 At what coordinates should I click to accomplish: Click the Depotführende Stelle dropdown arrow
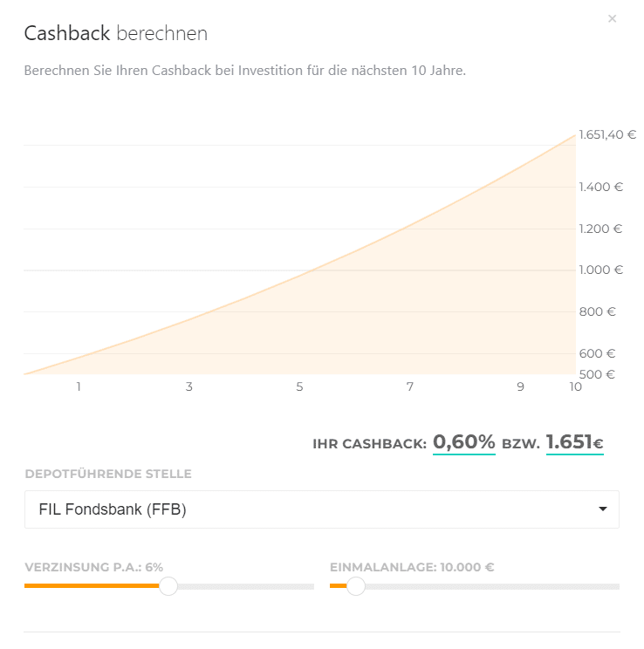(x=602, y=509)
